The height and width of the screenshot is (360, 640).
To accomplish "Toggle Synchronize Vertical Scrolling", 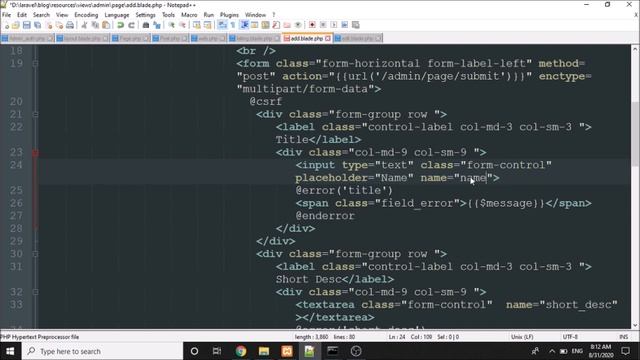I will pos(198,25).
